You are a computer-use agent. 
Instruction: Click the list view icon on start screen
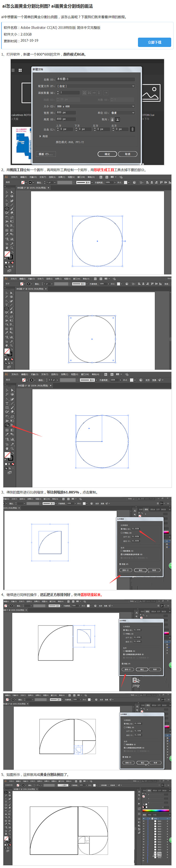[x=13, y=70]
